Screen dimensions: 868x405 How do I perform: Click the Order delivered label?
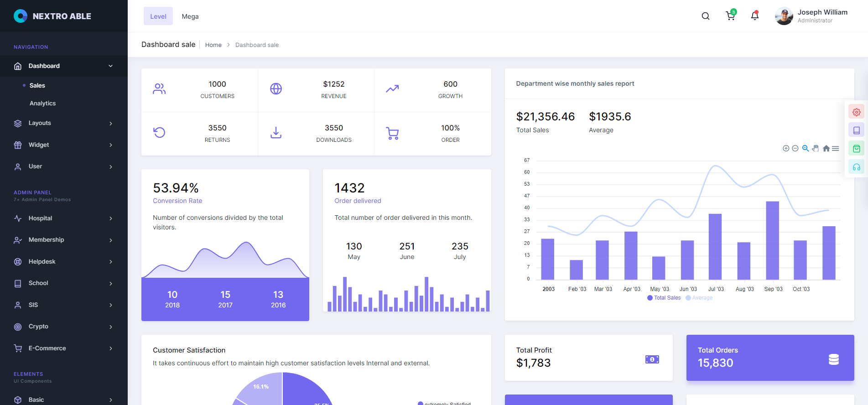point(358,201)
